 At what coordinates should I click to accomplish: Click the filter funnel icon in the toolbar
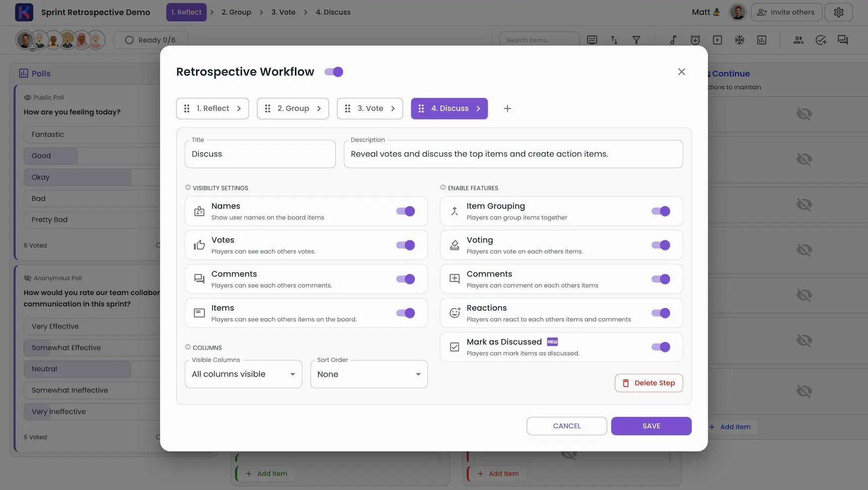click(x=636, y=40)
